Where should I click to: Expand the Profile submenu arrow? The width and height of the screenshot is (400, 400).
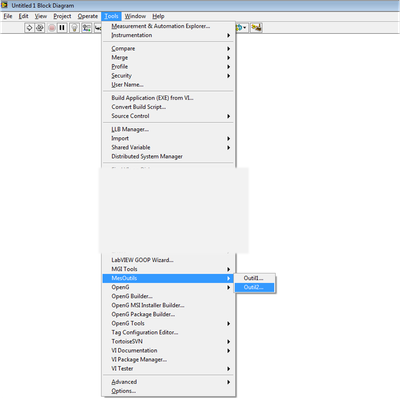pyautogui.click(x=228, y=67)
